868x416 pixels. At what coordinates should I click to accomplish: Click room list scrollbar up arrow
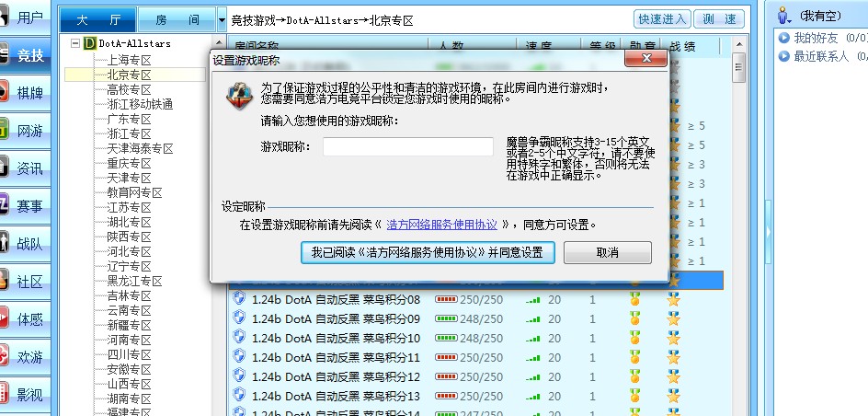click(738, 44)
